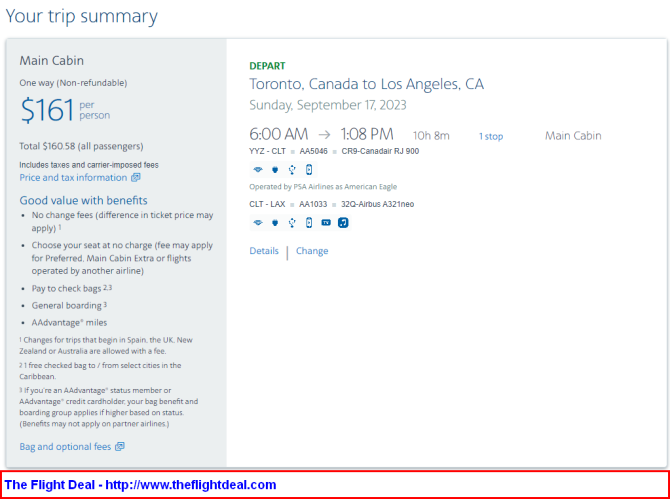The image size is (670, 499).
Task: Click the power outlet icon for CLT - LAX flight
Action: [275, 223]
